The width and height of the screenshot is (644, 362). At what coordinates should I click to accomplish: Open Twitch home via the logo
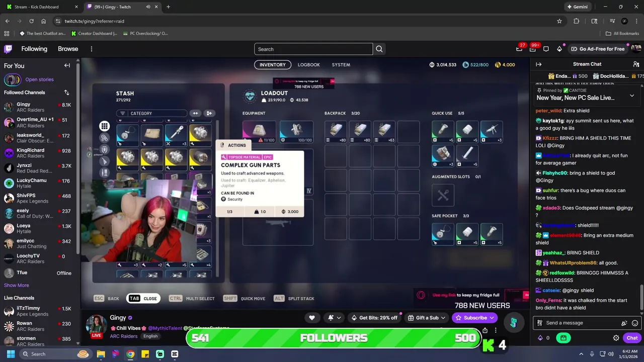8,49
